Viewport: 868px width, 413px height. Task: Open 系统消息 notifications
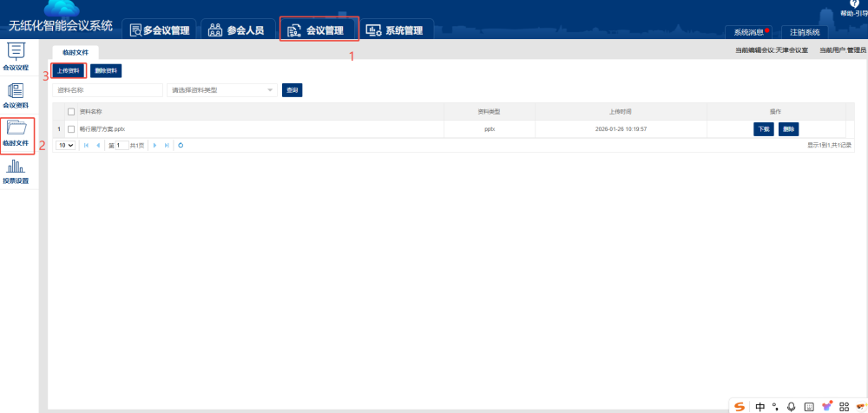(x=748, y=32)
